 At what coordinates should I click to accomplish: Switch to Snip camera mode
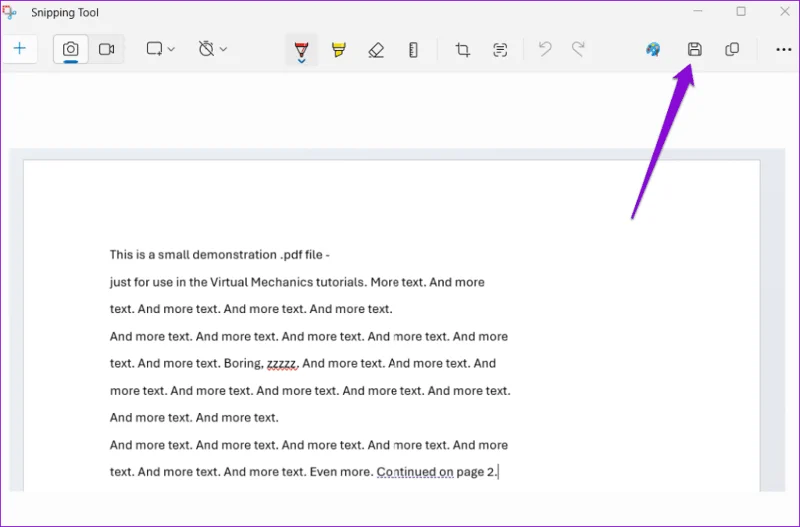coord(71,49)
